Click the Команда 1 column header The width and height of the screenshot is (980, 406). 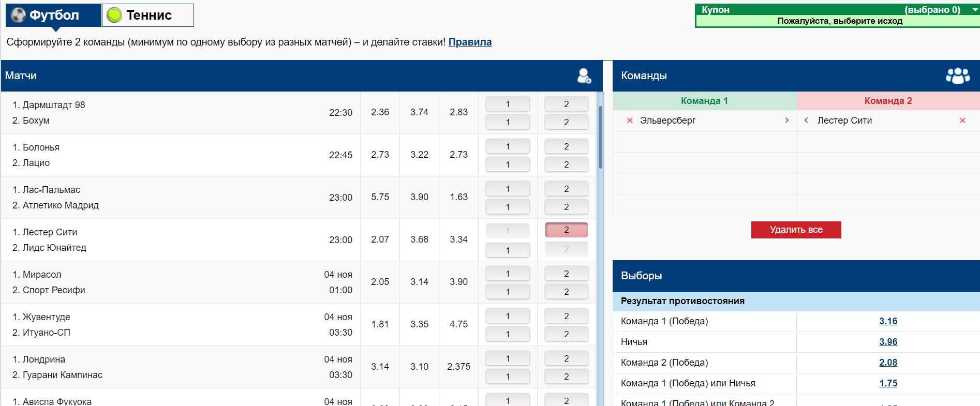pyautogui.click(x=704, y=101)
